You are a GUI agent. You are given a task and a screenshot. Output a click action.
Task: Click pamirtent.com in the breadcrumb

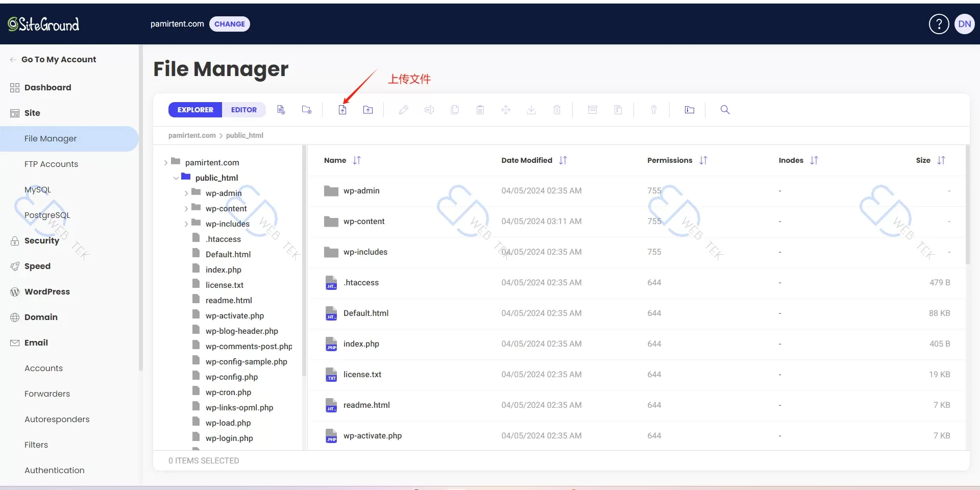pos(192,135)
